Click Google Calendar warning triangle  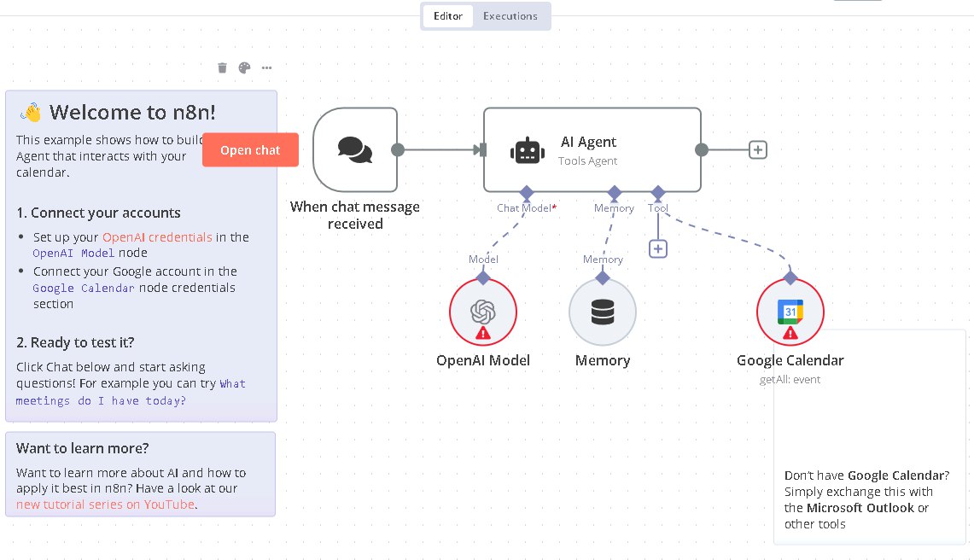[x=790, y=334]
